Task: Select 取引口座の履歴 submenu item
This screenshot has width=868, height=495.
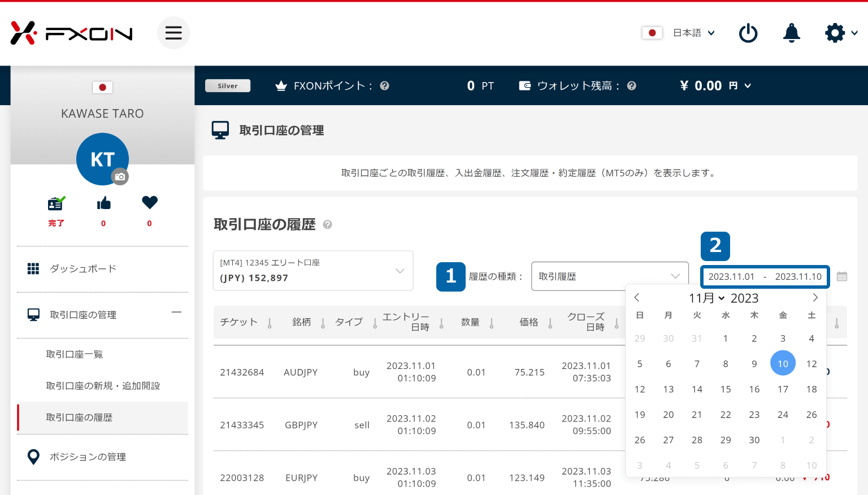Action: click(x=103, y=418)
